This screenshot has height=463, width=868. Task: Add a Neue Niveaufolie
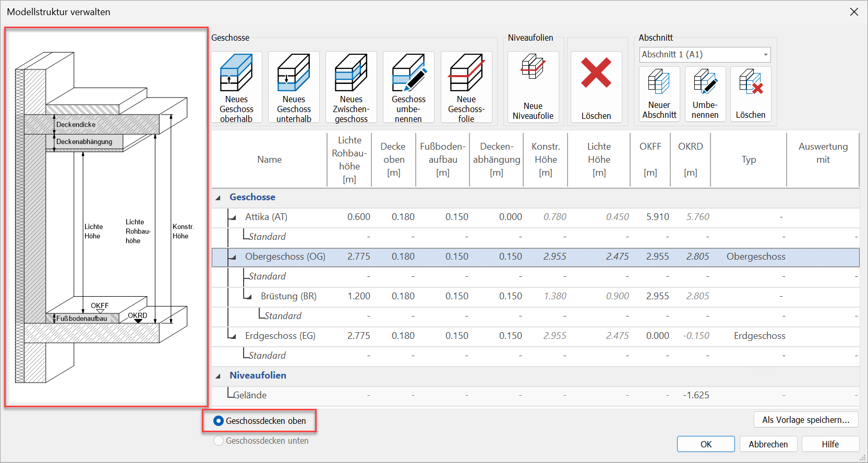[533, 87]
